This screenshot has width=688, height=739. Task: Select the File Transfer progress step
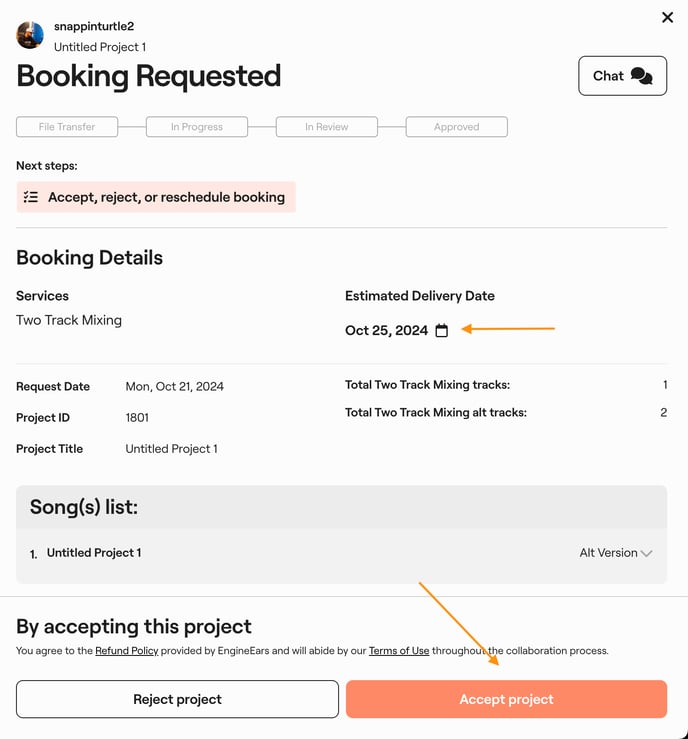point(67,127)
